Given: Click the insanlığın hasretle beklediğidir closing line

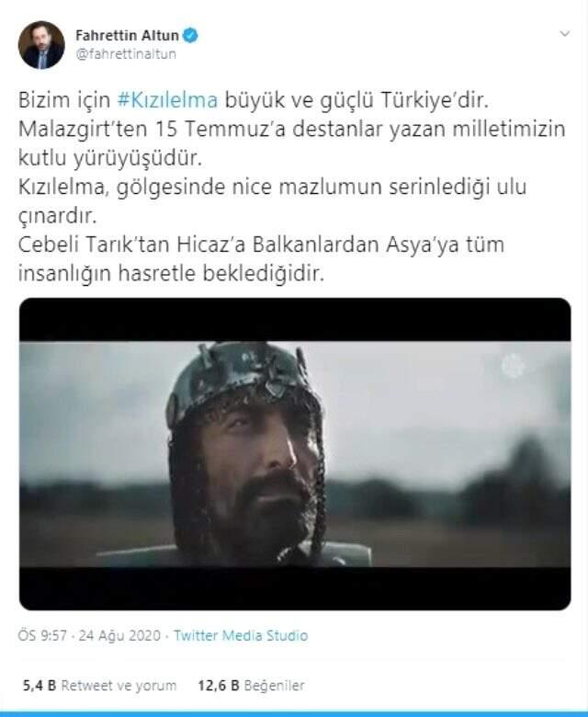Looking at the screenshot, I should tap(171, 274).
